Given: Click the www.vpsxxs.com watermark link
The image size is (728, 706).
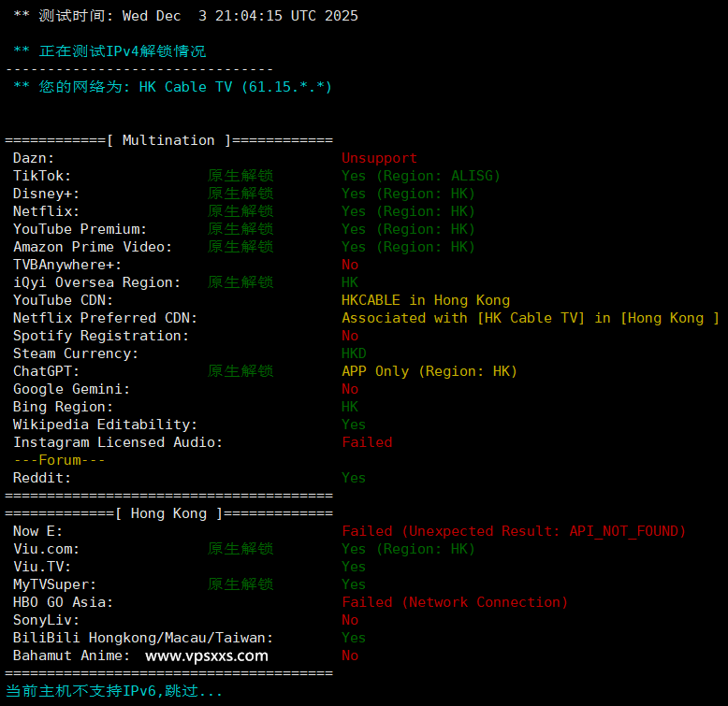Looking at the screenshot, I should 207,656.
